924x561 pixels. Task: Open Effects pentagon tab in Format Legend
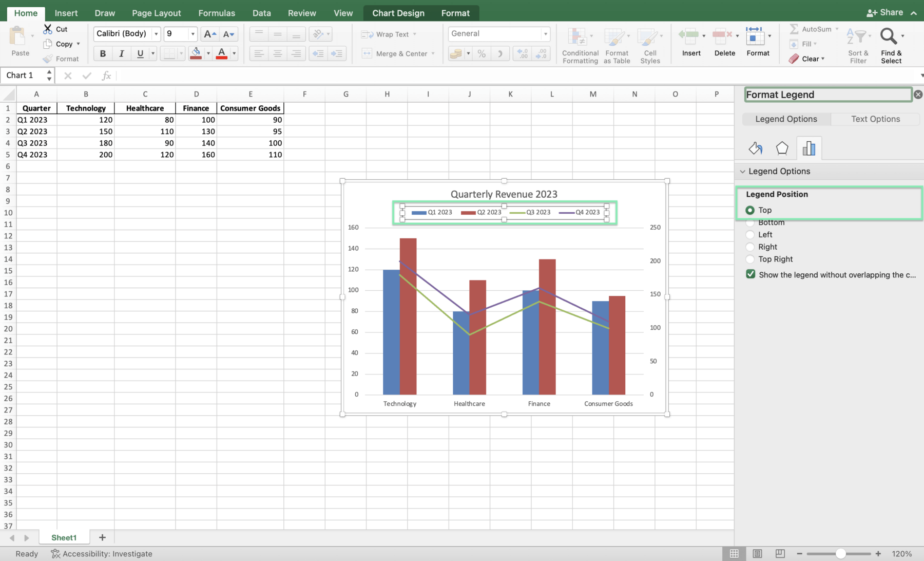point(782,148)
